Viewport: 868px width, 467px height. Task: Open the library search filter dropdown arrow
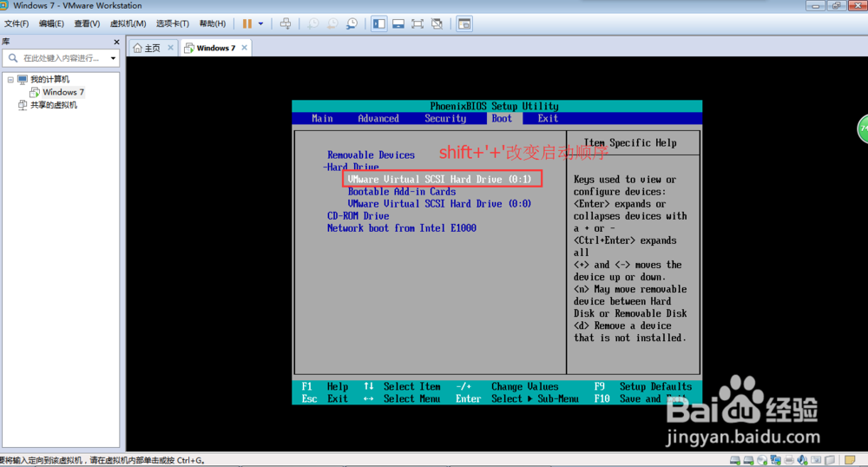coord(113,58)
